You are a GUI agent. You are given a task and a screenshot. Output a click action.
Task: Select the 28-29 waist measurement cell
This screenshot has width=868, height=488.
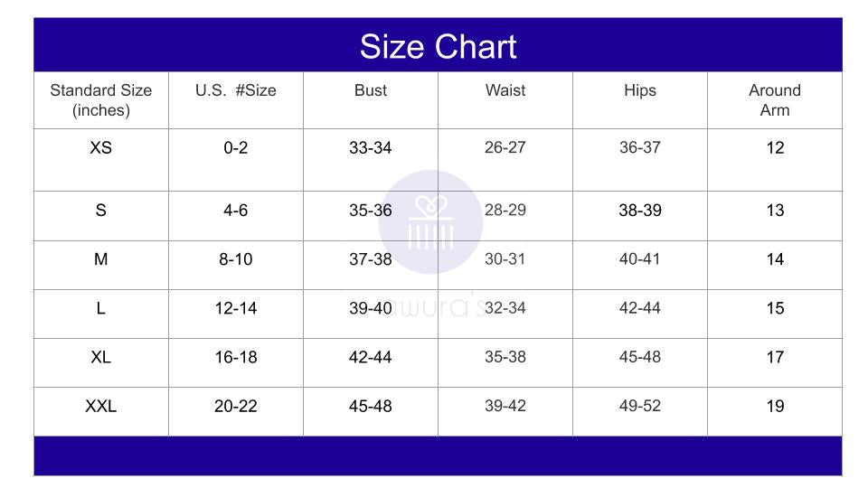[x=505, y=210]
